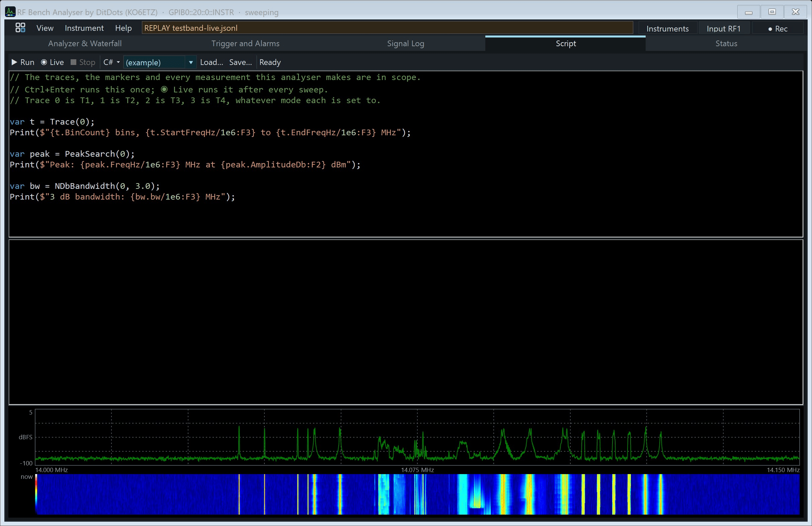Open the Signal Log tab
812x526 pixels.
[406, 44]
